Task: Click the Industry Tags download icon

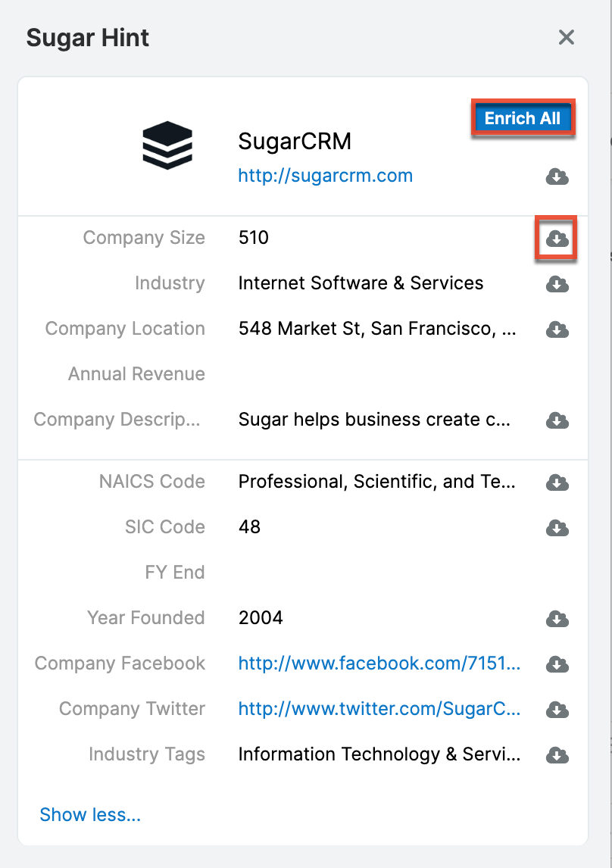Action: tap(556, 755)
